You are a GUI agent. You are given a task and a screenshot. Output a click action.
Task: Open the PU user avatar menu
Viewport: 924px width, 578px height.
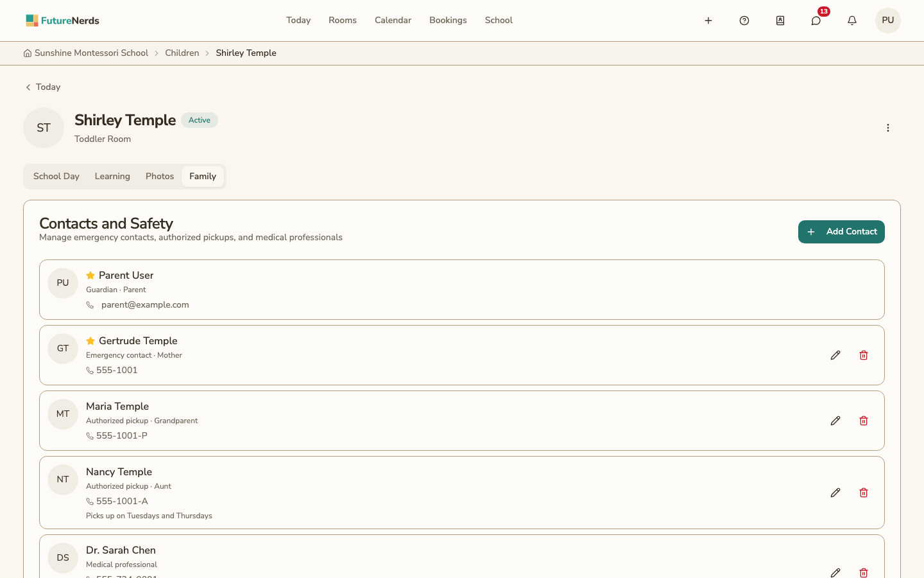click(888, 21)
